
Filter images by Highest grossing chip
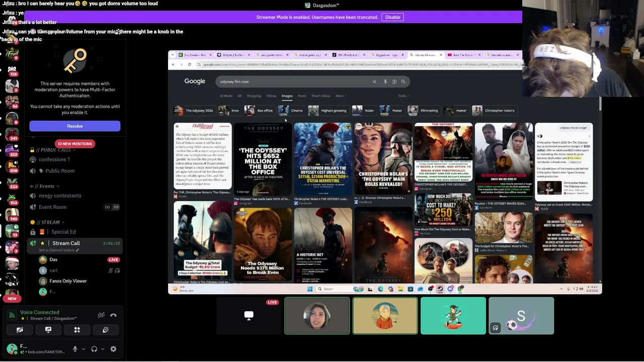click(328, 111)
